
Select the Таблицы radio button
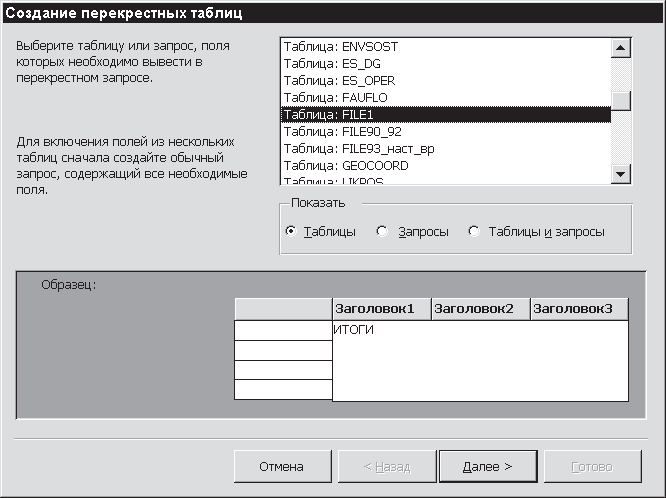tap(291, 232)
